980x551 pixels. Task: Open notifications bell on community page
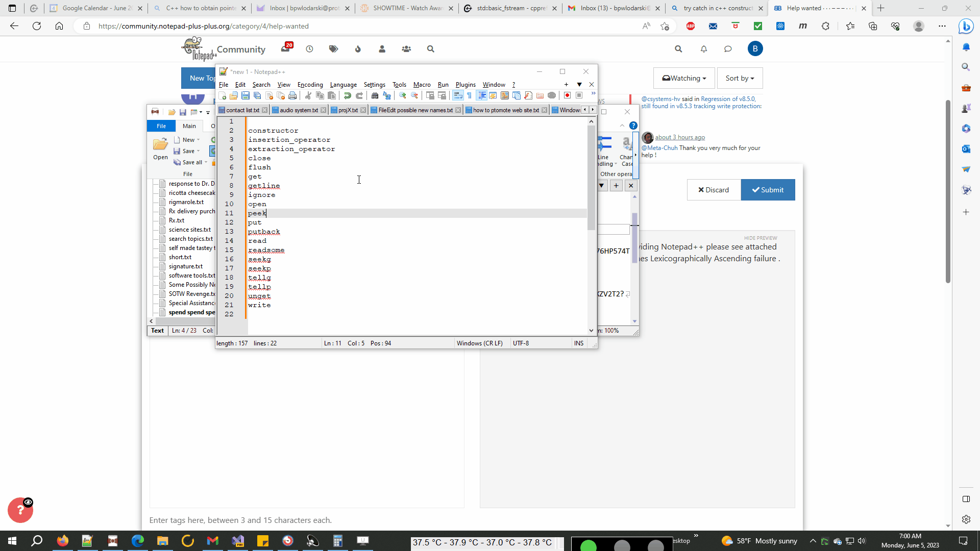tap(704, 49)
